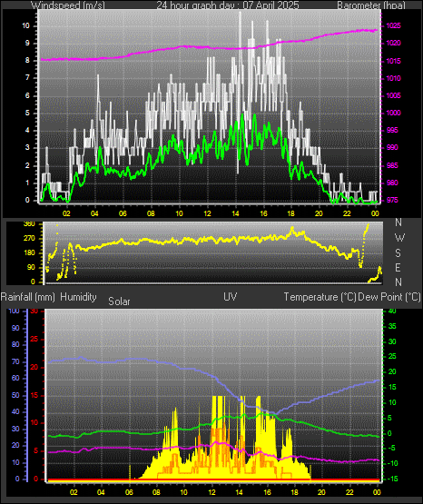Click the yellow "360" wind direction value
Image resolution: width=423 pixels, height=504 pixels.
[x=29, y=224]
